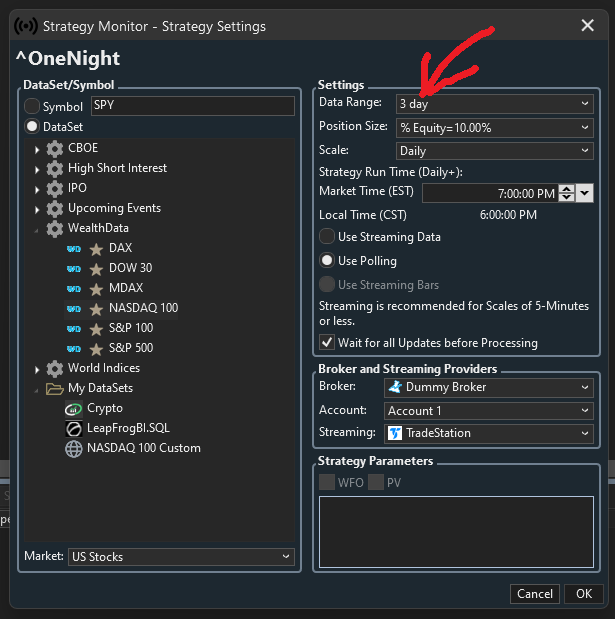This screenshot has width=615, height=619.
Task: Select the NASDAQ 100 dataset item
Action: pyautogui.click(x=142, y=308)
